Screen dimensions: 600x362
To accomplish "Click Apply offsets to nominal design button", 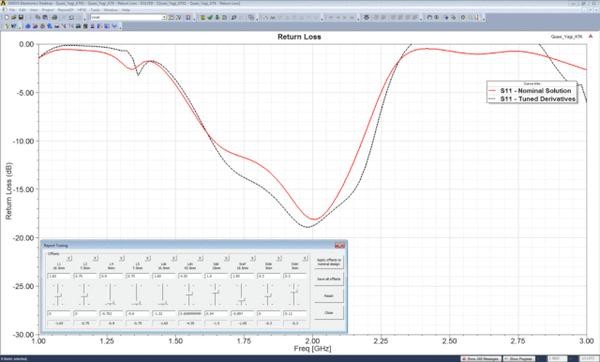I will click(329, 262).
